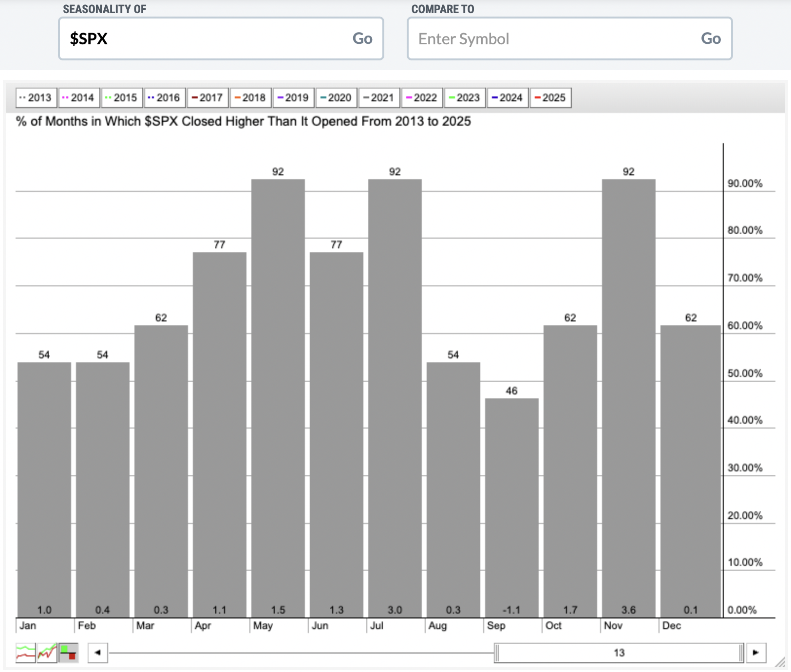Switch to the same-scale line chart icon
The width and height of the screenshot is (791, 672).
point(47,653)
